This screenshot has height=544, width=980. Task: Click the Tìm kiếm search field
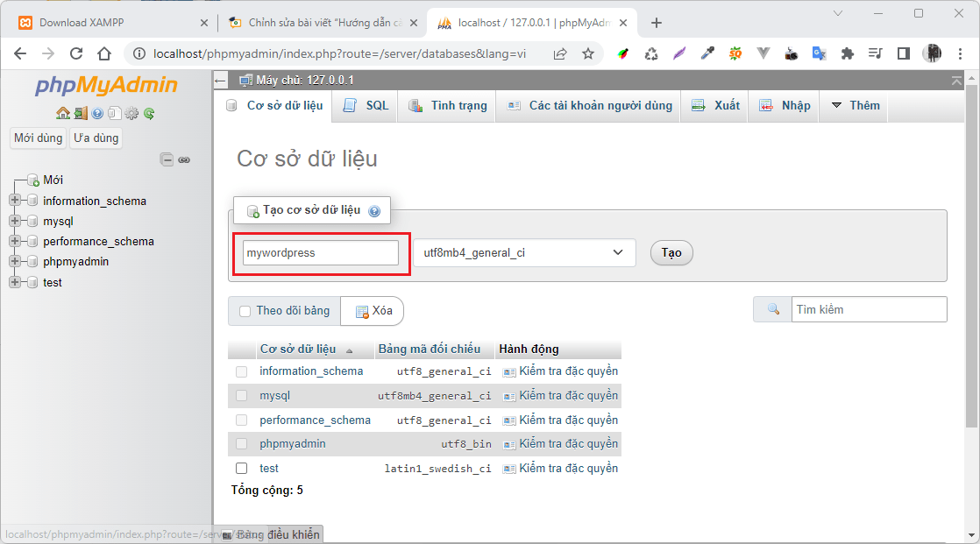click(869, 308)
